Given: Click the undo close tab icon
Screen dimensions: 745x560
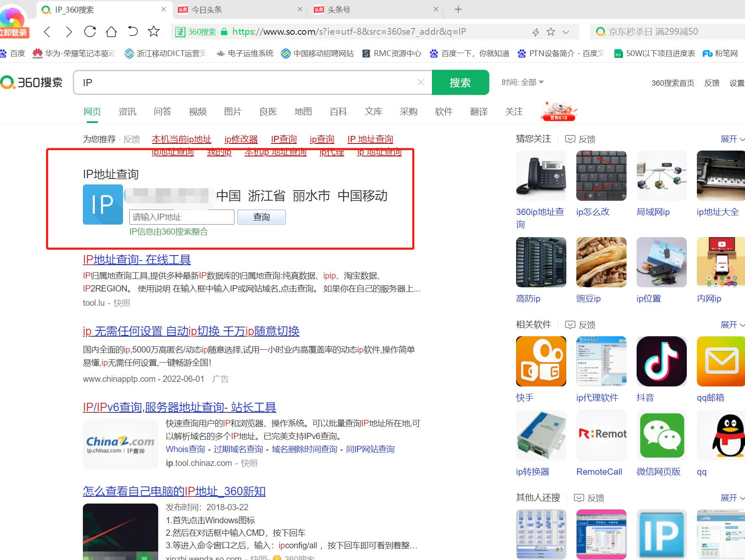Looking at the screenshot, I should coord(133,32).
